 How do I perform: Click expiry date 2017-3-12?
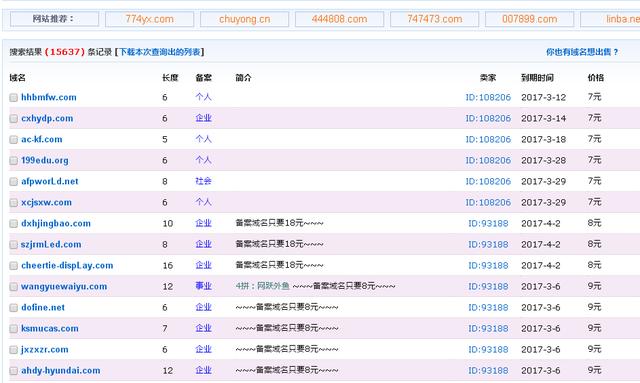pyautogui.click(x=543, y=97)
